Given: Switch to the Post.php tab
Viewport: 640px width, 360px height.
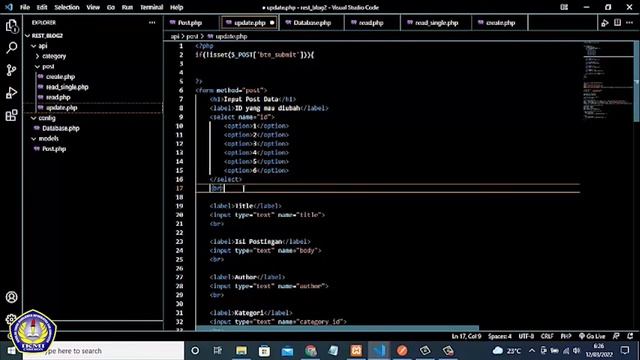Looking at the screenshot, I should (192, 23).
